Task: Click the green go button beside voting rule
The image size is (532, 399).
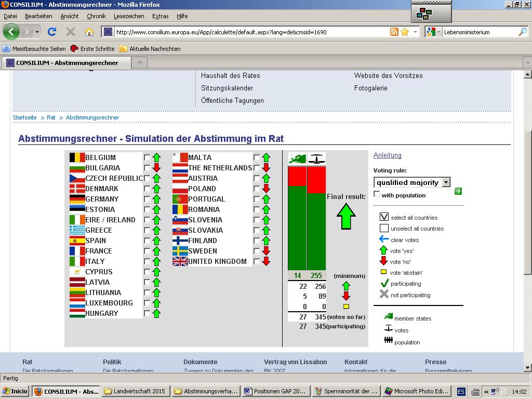Action: (458, 191)
